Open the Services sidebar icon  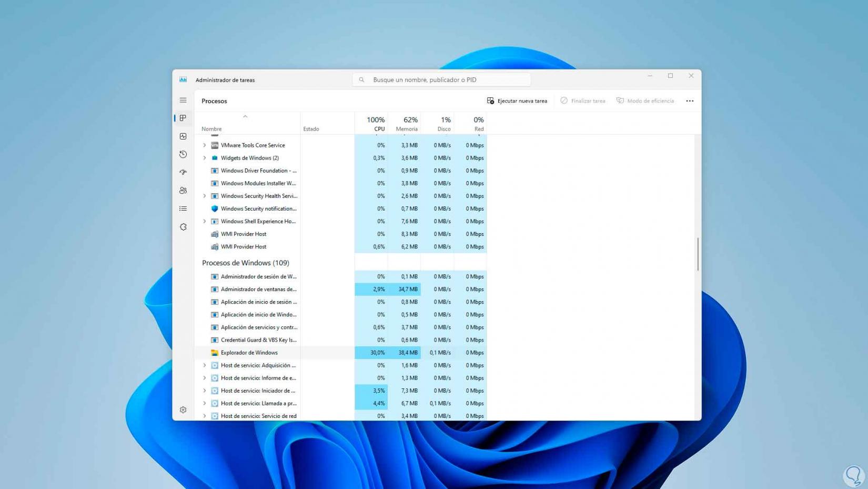pyautogui.click(x=183, y=227)
